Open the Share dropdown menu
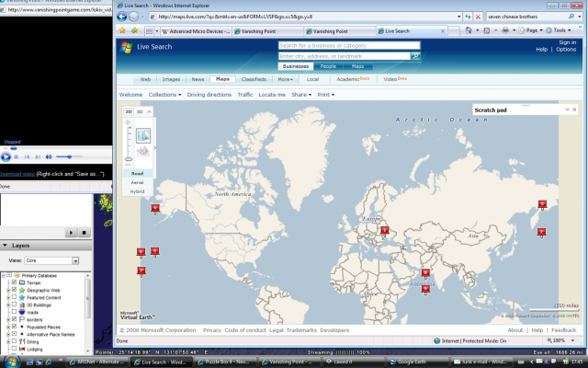The image size is (588, 368). point(301,95)
